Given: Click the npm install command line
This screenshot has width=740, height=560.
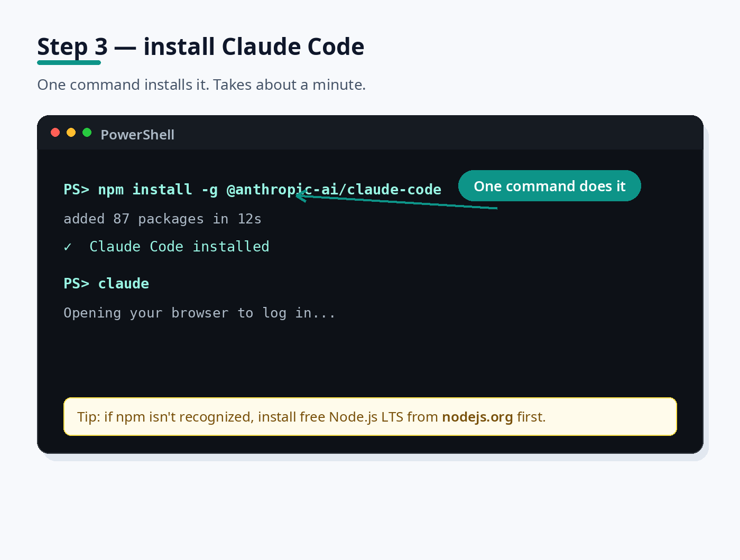Looking at the screenshot, I should coord(252,189).
